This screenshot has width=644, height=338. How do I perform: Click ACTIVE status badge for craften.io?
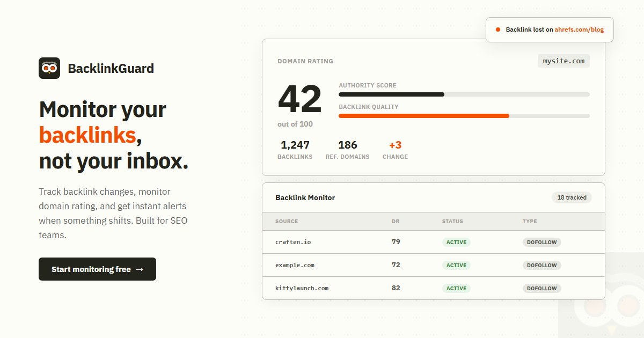pyautogui.click(x=456, y=242)
